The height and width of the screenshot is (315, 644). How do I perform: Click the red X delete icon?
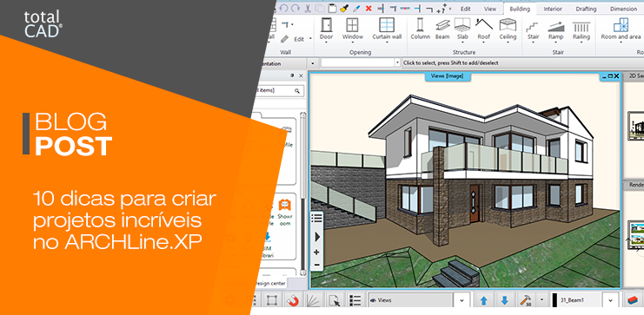pos(368,8)
